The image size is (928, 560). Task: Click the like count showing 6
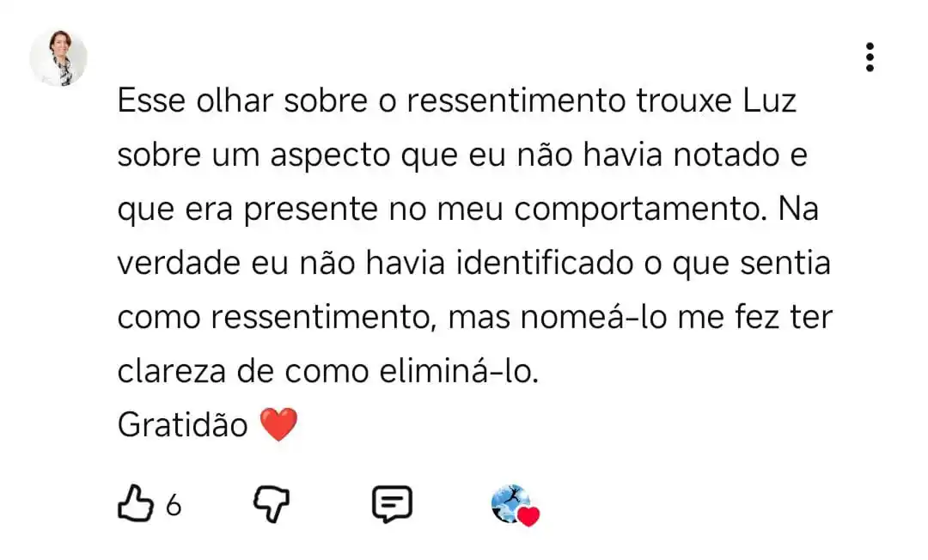173,504
